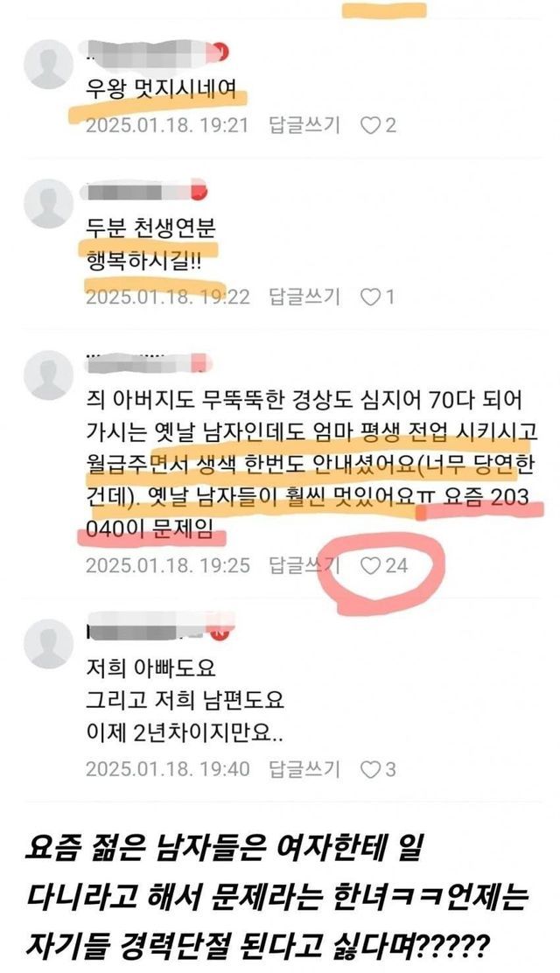This screenshot has height=973, width=560.
Task: Click 답글쓰기 on the 19:40 comment
Action: click(304, 769)
